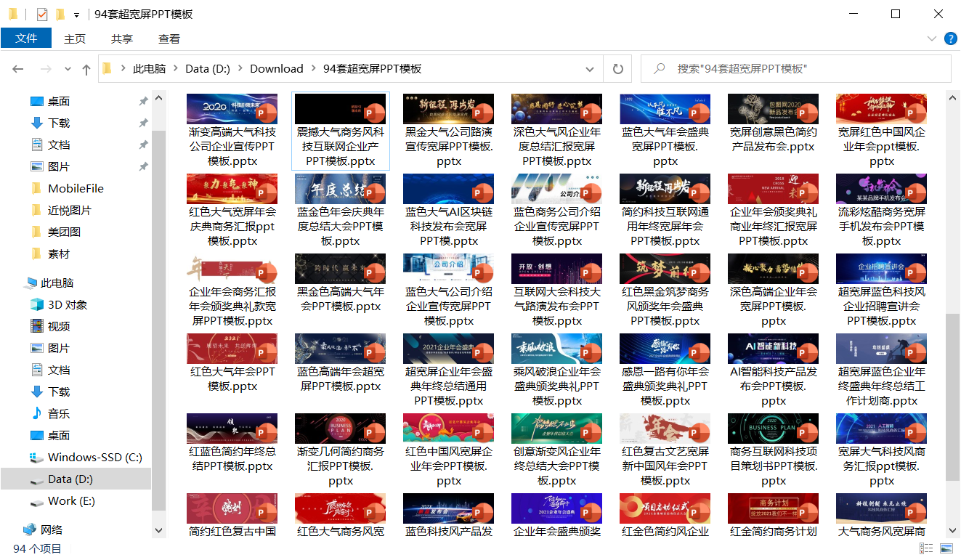Select 黑金大气公司路演宣传宽屏PPT模板.pptx

tap(449, 131)
